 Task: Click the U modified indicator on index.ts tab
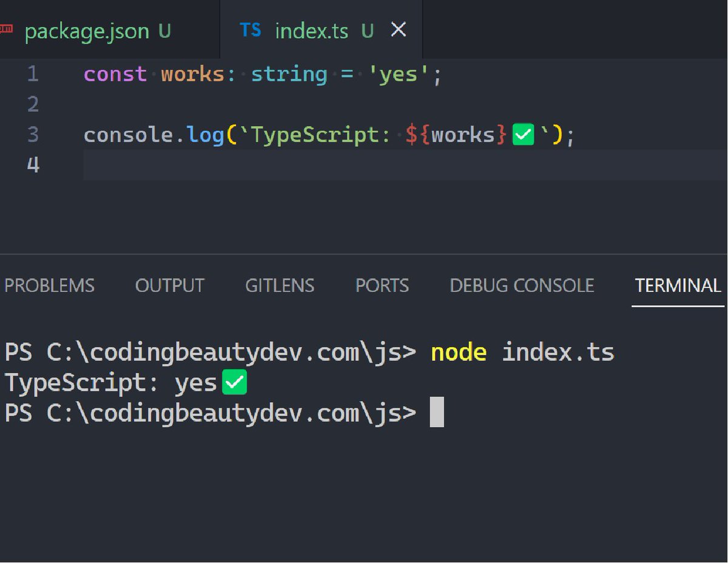point(367,30)
